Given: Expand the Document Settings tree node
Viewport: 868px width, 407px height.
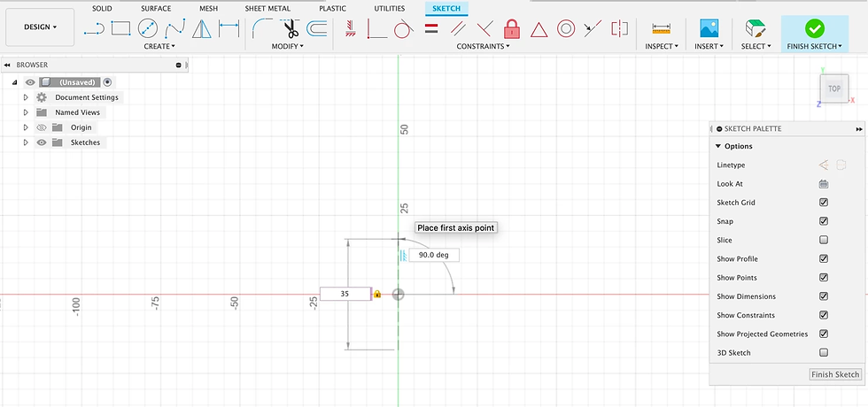Looking at the screenshot, I should tap(26, 97).
